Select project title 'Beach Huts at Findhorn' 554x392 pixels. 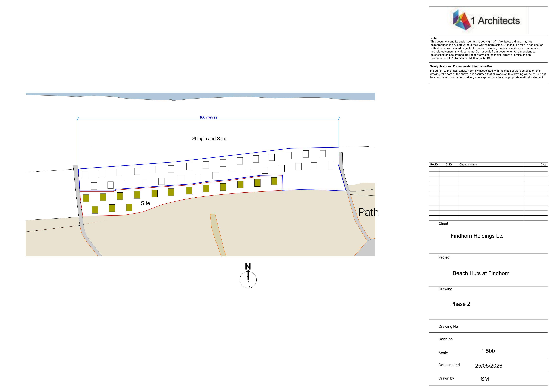[481, 273]
